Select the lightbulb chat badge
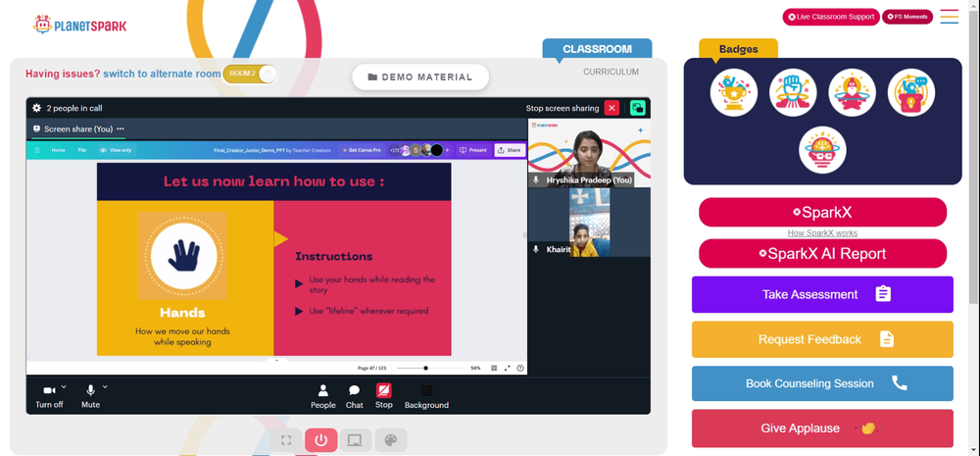Screen dimensions: 980x456 pyautogui.click(x=911, y=92)
